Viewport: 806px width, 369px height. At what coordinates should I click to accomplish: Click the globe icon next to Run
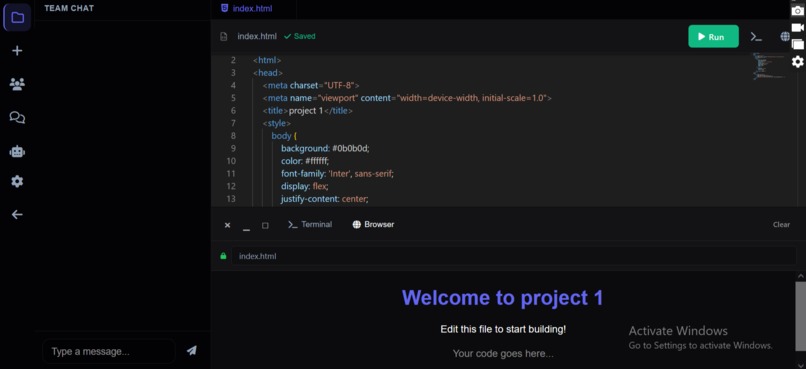point(785,36)
